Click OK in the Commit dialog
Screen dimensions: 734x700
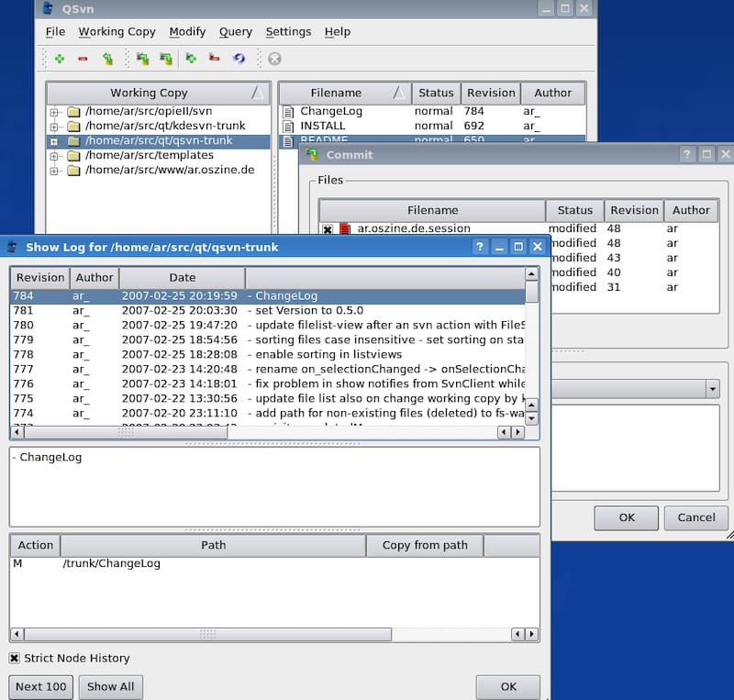click(627, 517)
